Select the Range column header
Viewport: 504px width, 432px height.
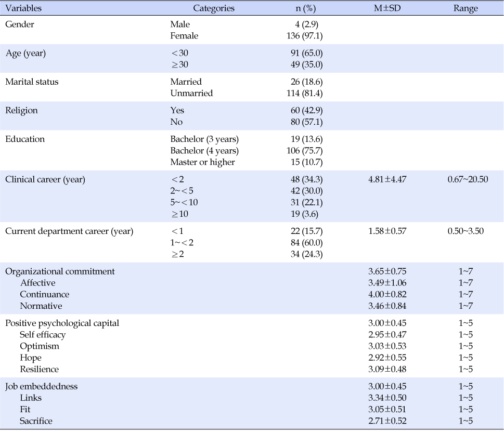tap(465, 8)
